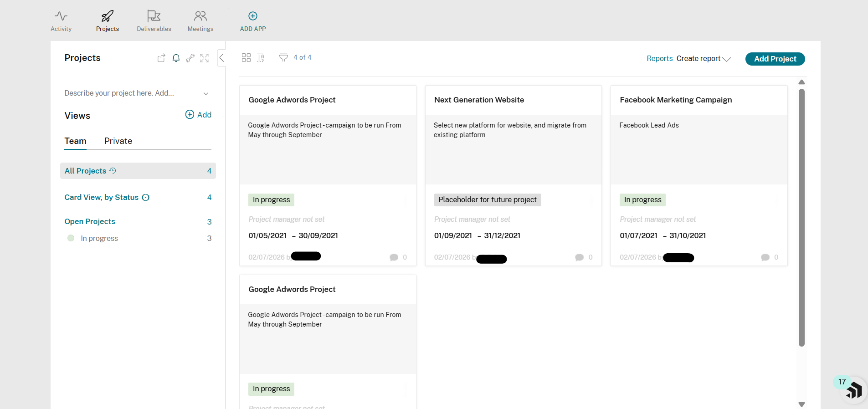Click the notification bell icon
This screenshot has width=868, height=409.
[x=176, y=58]
